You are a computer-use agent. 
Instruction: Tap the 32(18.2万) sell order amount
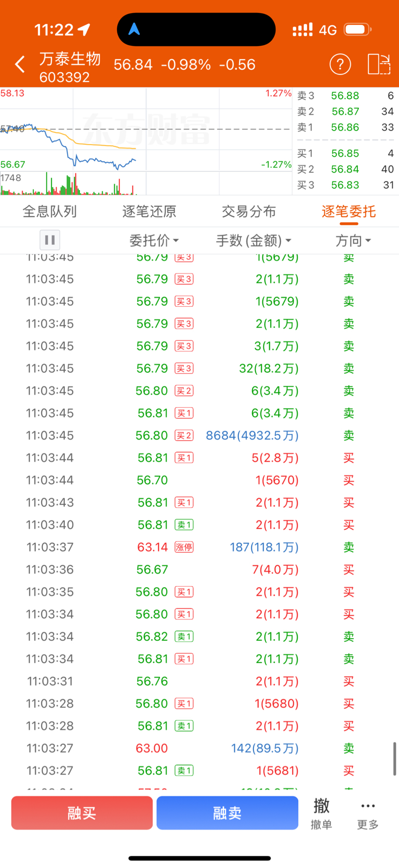point(269,368)
